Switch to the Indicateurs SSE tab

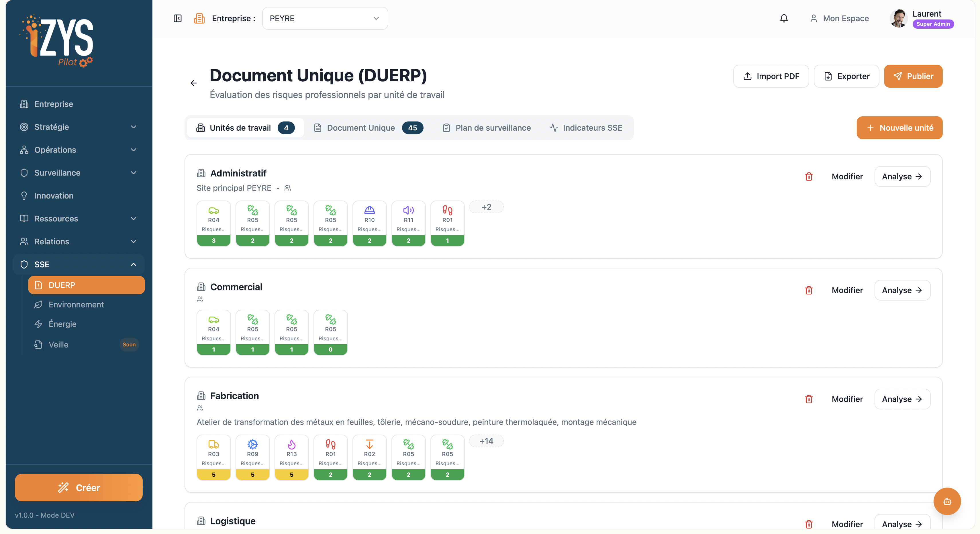pos(586,128)
